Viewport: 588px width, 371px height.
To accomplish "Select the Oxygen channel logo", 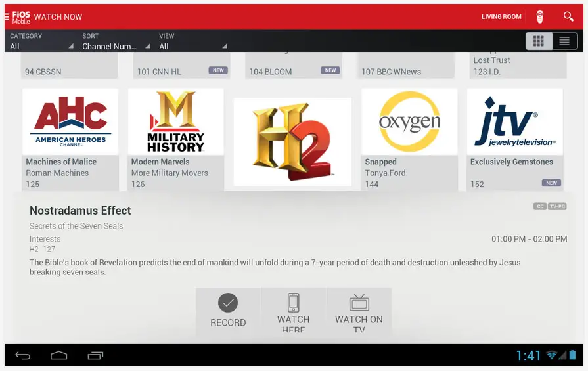I will 409,121.
